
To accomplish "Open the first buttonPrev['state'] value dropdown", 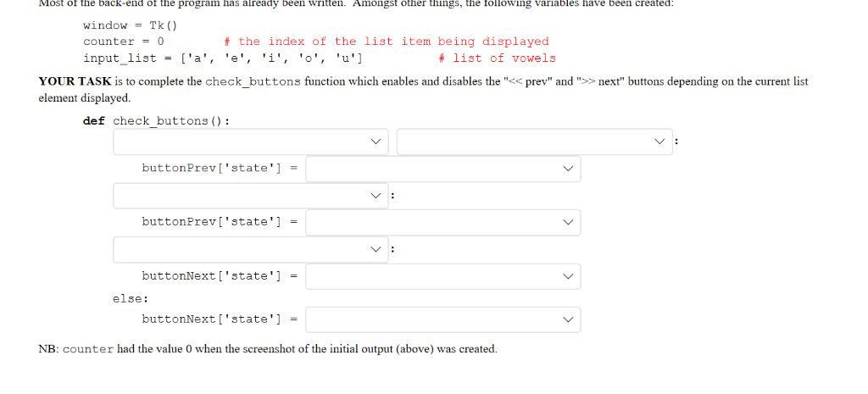I will [x=442, y=169].
